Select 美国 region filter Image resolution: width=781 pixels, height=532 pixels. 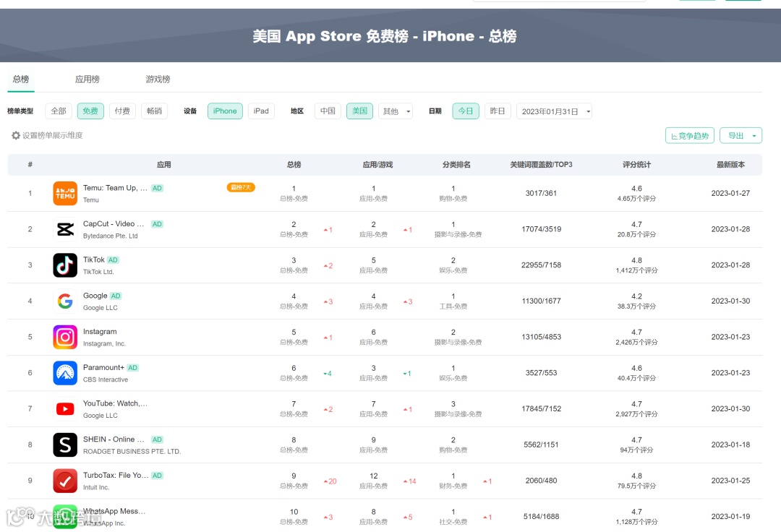(359, 111)
